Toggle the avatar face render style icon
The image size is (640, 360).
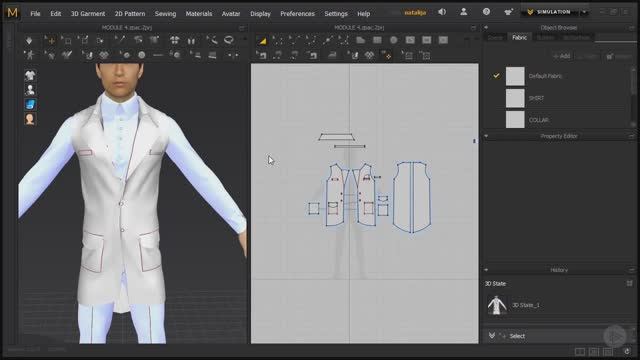coord(30,119)
